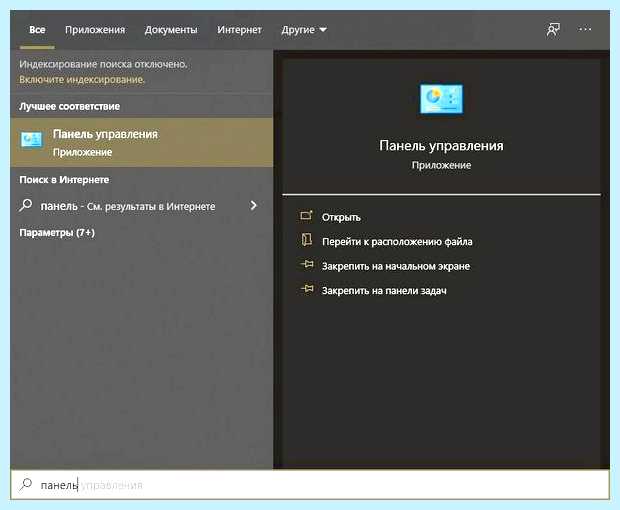
Task: Click pin icon for начальном экране
Action: point(307,264)
